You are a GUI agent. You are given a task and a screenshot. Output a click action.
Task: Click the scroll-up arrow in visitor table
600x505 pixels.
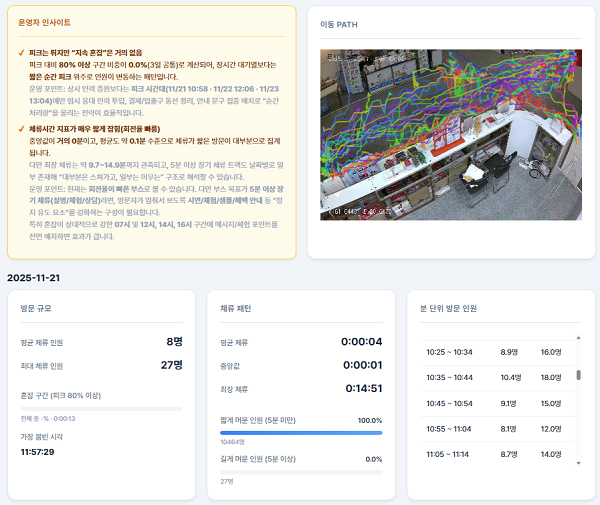point(578,338)
